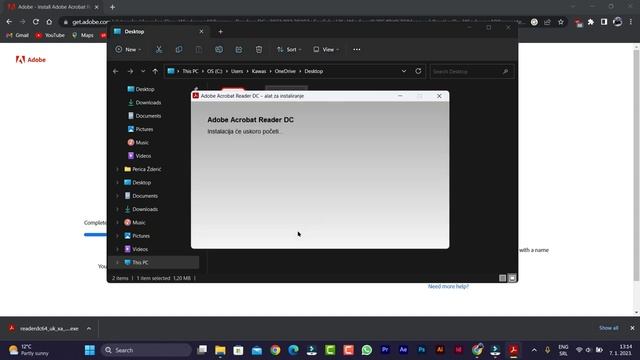
Task: Open the Sort dropdown in File Explorer
Action: tap(289, 49)
